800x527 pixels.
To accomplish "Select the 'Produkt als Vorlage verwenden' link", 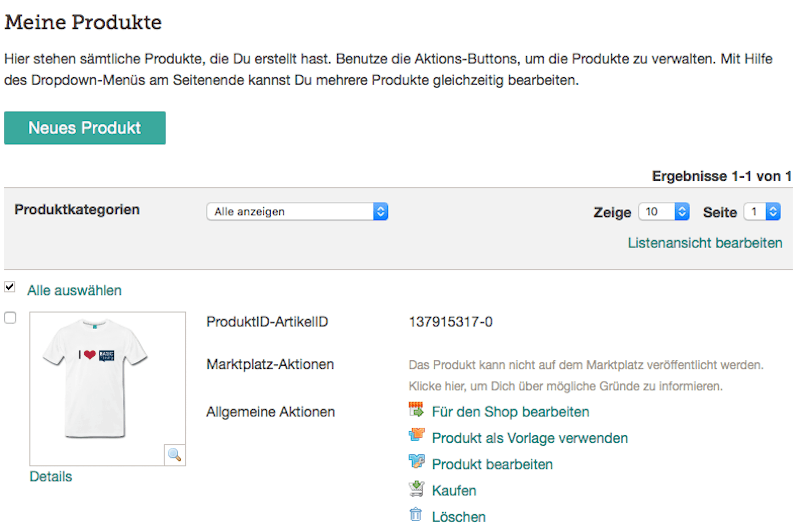I will click(x=530, y=438).
